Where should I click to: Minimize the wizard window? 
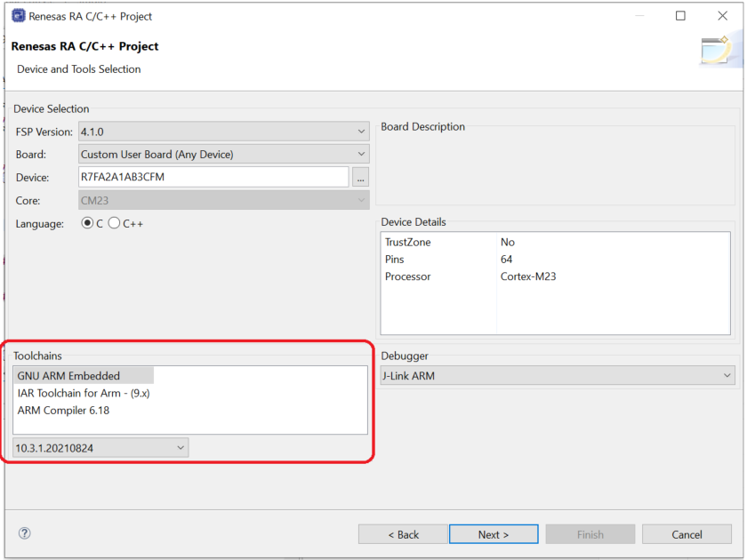point(639,16)
